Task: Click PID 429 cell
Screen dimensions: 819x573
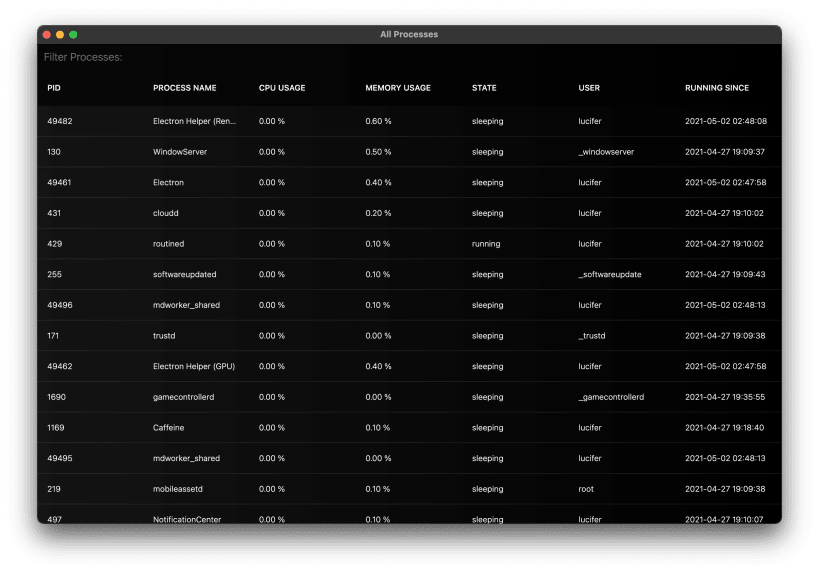Action: click(54, 244)
